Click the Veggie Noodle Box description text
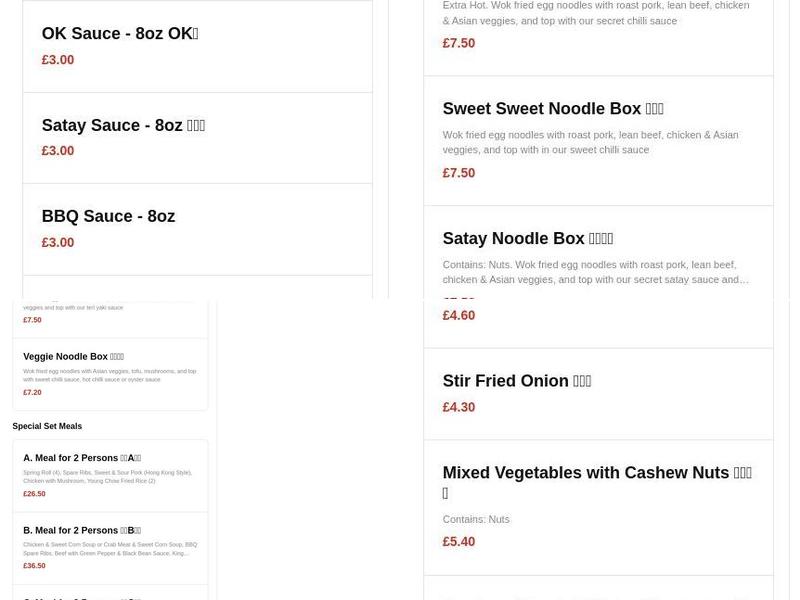Image resolution: width=800 pixels, height=600 pixels. point(110,374)
